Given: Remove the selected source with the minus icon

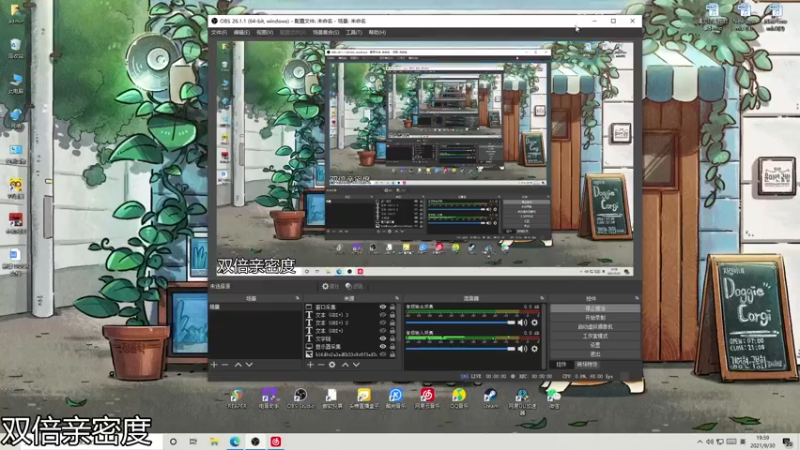Looking at the screenshot, I should click(x=321, y=365).
